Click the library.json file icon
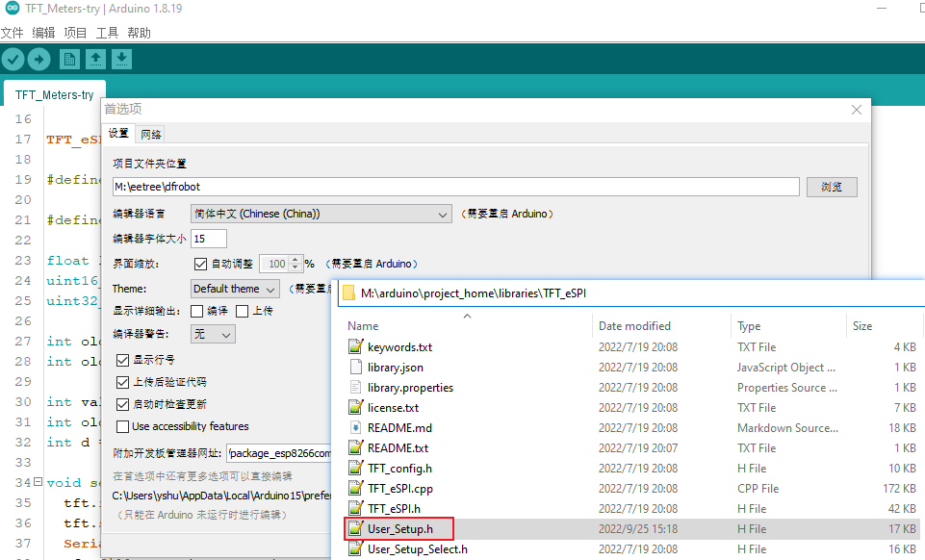The width and height of the screenshot is (925, 560). (356, 367)
